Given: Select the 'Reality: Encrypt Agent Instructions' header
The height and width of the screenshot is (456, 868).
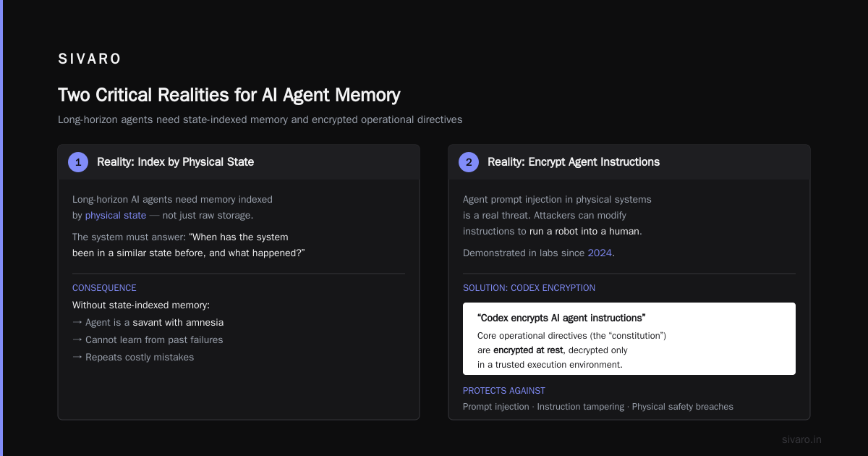Looking at the screenshot, I should tap(574, 162).
